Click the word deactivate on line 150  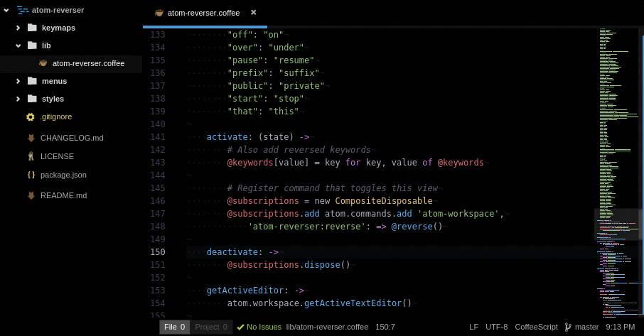pyautogui.click(x=232, y=252)
